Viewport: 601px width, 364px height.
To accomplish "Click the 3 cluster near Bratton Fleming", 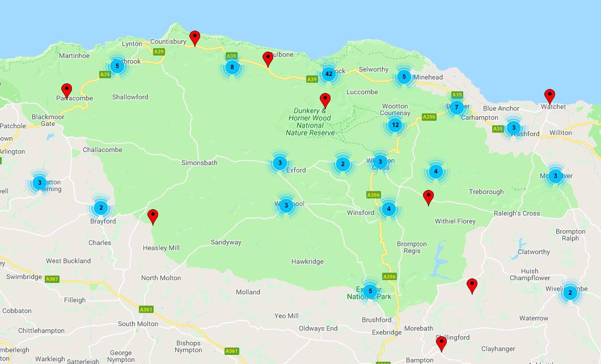I will pos(39,183).
